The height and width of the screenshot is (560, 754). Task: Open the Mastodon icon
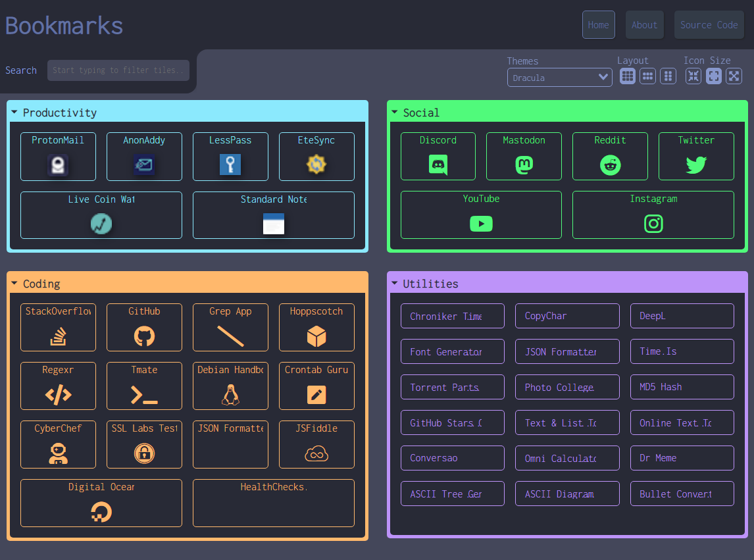524,165
